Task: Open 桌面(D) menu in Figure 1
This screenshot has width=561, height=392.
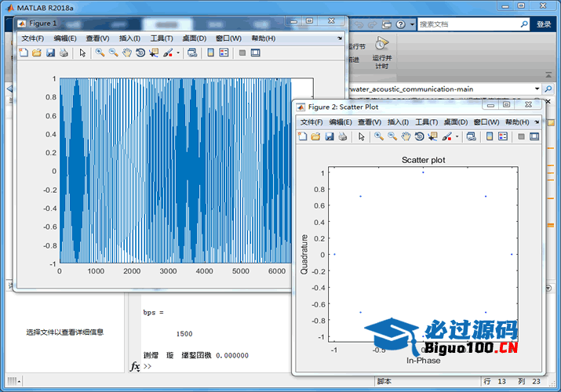Action: click(195, 38)
